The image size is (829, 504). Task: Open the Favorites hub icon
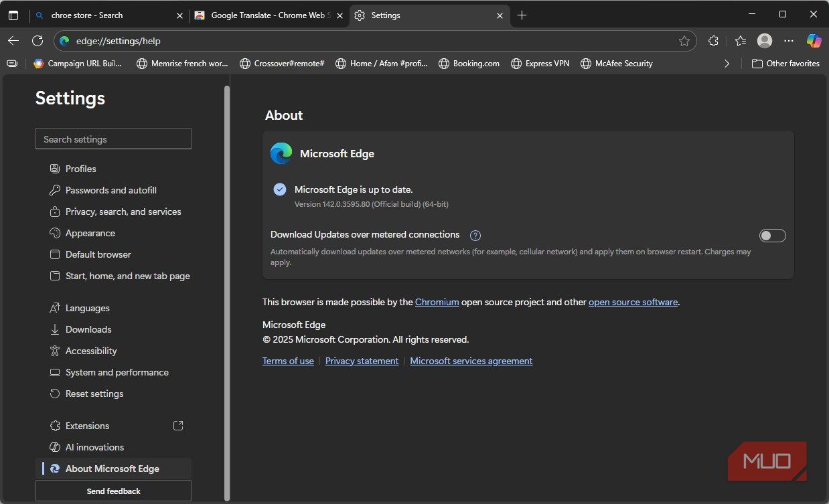coord(740,41)
